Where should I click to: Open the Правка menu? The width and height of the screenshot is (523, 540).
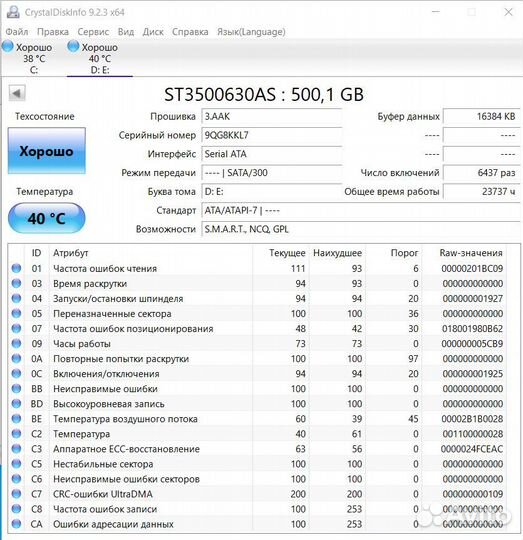53,32
